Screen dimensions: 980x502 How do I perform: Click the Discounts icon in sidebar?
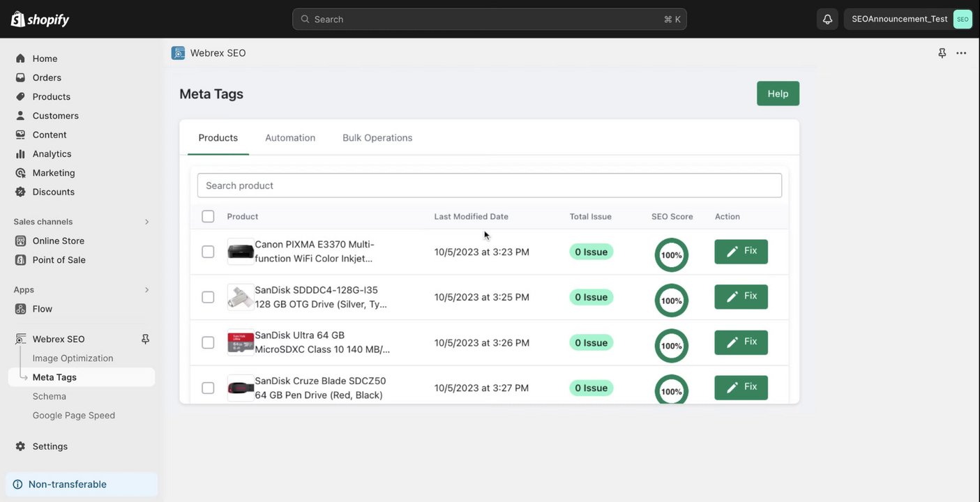(x=20, y=192)
